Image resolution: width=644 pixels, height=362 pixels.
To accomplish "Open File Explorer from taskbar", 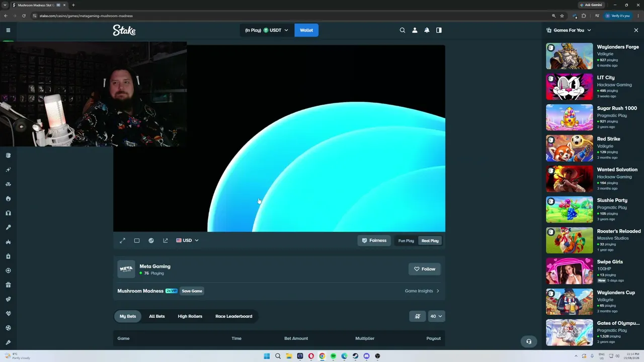I will pos(289,356).
